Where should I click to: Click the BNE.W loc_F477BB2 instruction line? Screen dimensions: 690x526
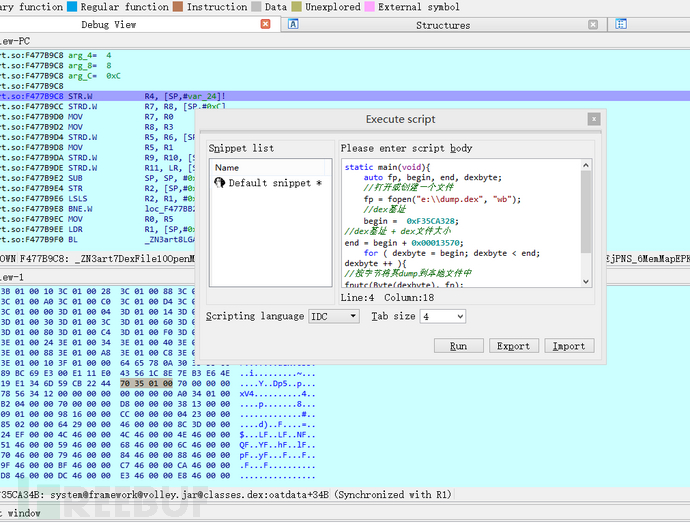pyautogui.click(x=98, y=209)
